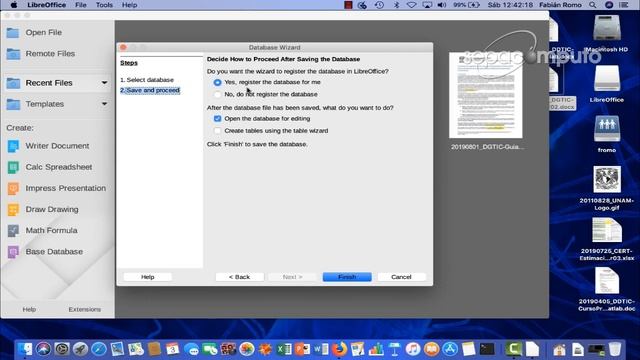Open Finder from the Dock
Viewport: 640px width, 360px height.
24,349
